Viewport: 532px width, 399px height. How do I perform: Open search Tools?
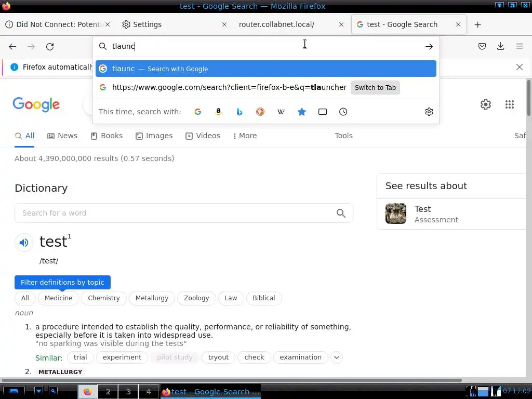click(343, 136)
